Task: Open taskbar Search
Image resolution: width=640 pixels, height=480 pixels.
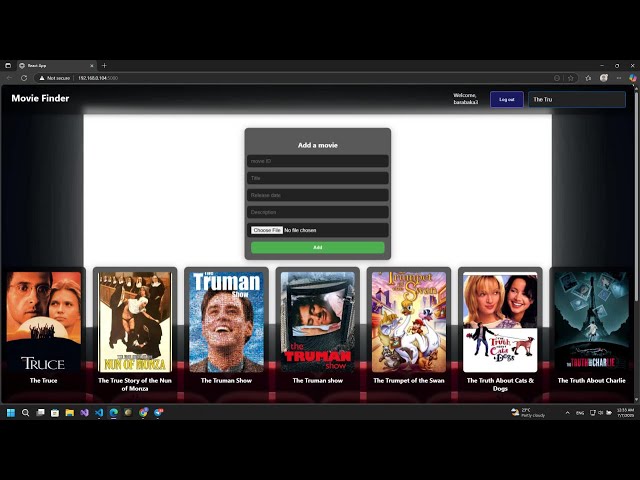Action: pos(25,413)
